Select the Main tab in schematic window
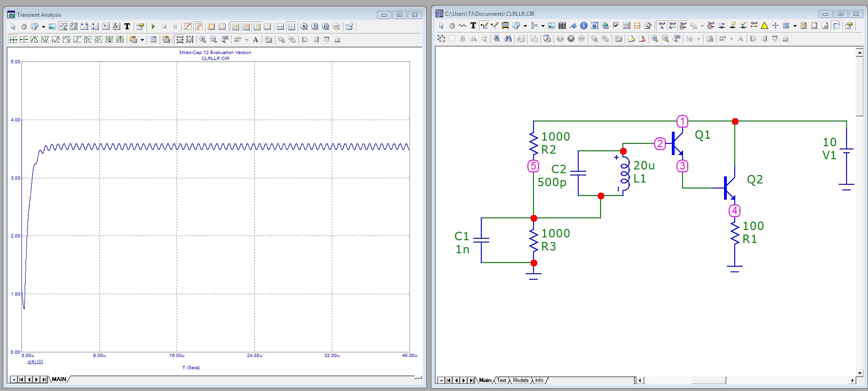The image size is (868, 391). click(485, 380)
